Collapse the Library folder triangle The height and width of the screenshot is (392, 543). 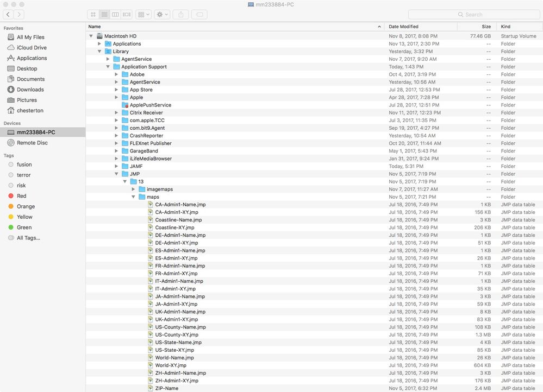tap(99, 51)
